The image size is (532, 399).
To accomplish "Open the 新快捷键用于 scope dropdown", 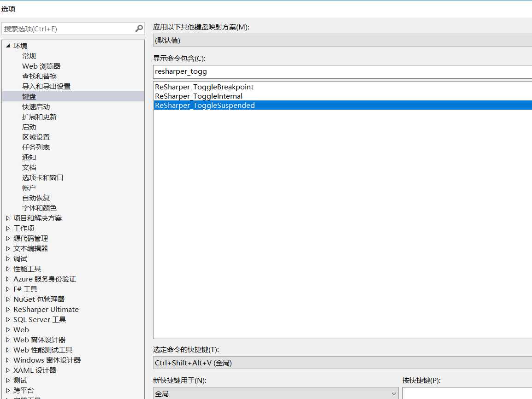I will tap(276, 393).
